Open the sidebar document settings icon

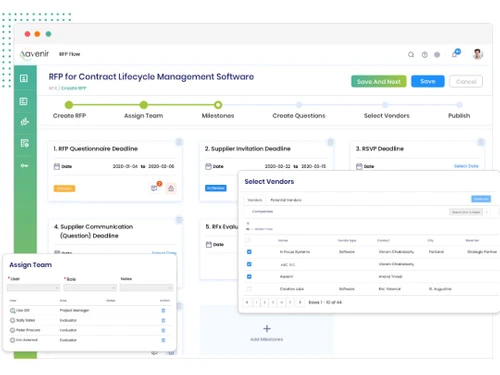coord(24,143)
